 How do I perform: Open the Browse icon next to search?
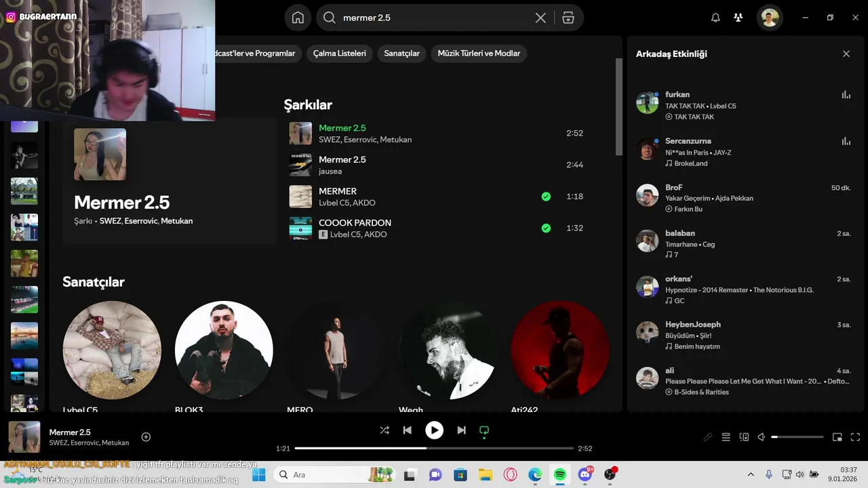568,18
